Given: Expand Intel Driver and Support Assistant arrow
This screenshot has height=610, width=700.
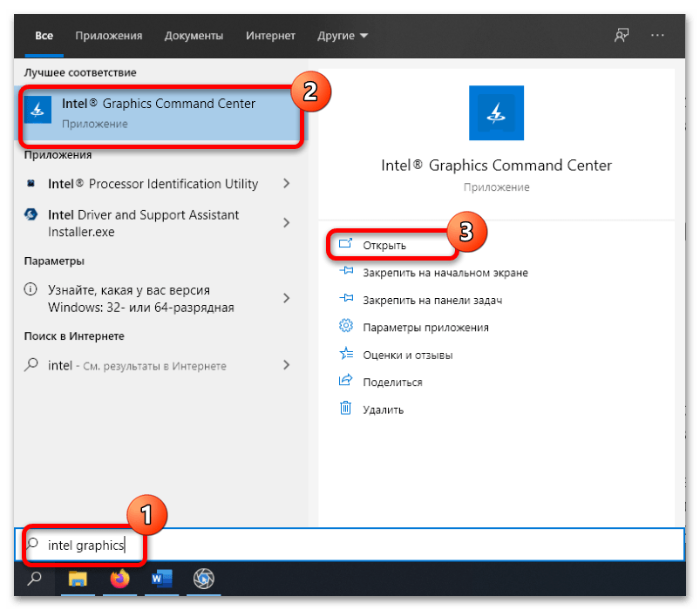Looking at the screenshot, I should 286,223.
